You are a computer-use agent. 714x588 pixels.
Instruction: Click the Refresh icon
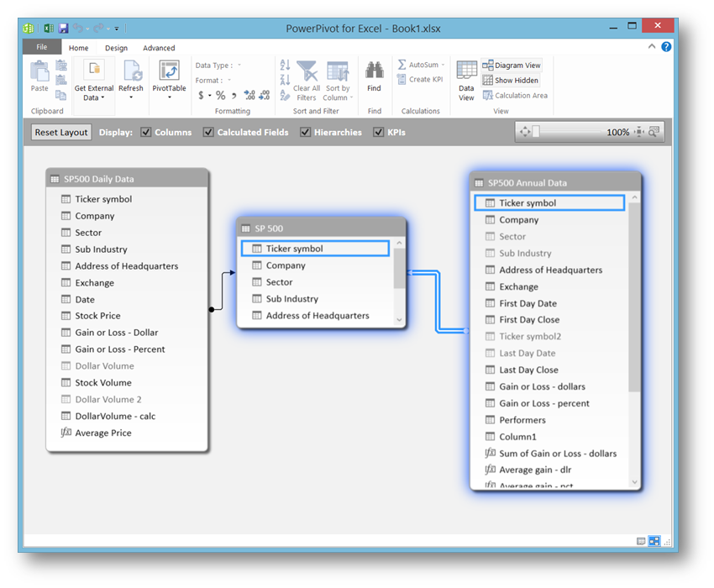click(132, 71)
